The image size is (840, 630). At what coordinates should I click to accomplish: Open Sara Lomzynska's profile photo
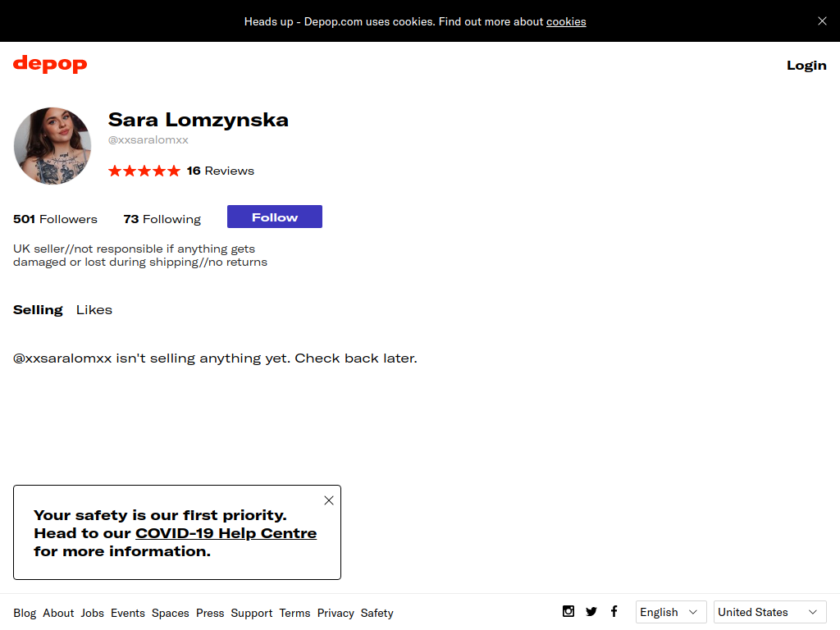tap(52, 146)
